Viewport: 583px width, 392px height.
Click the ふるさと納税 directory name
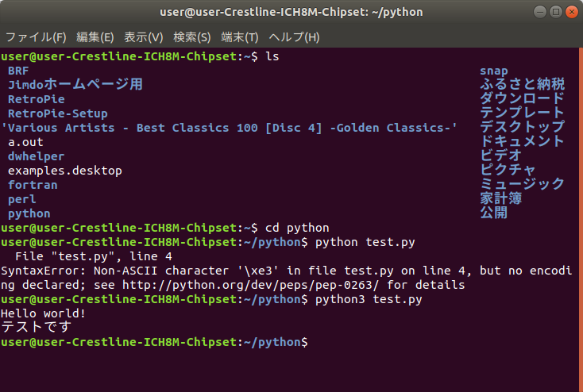pyautogui.click(x=523, y=84)
